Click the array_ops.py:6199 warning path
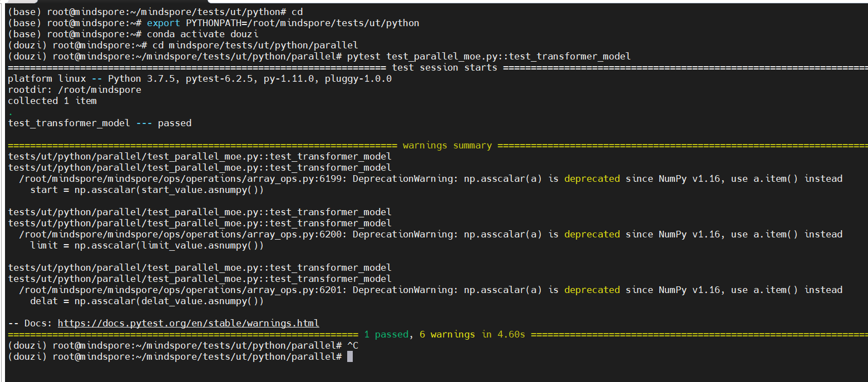 point(183,178)
